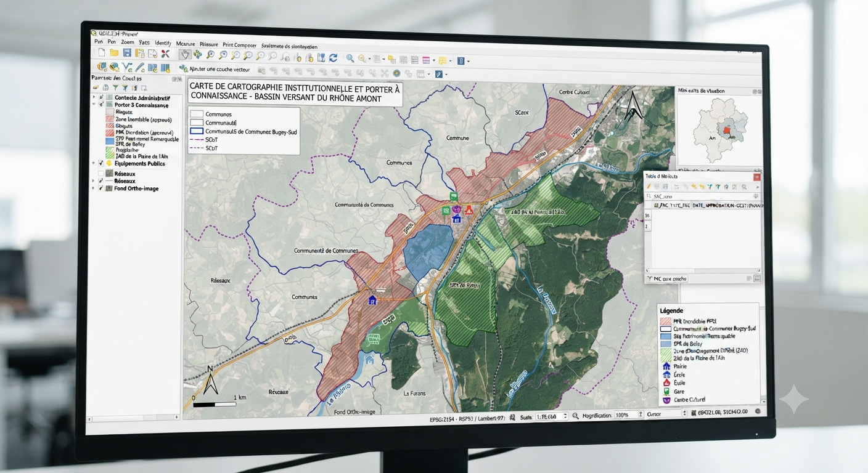
Task: Expand the Fond Ortho-image layer
Action: (x=93, y=188)
